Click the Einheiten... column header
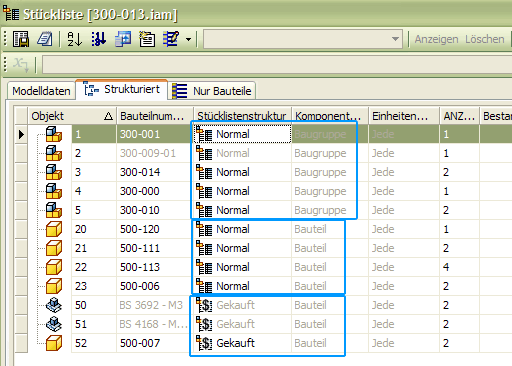The width and height of the screenshot is (512, 366). [404, 116]
